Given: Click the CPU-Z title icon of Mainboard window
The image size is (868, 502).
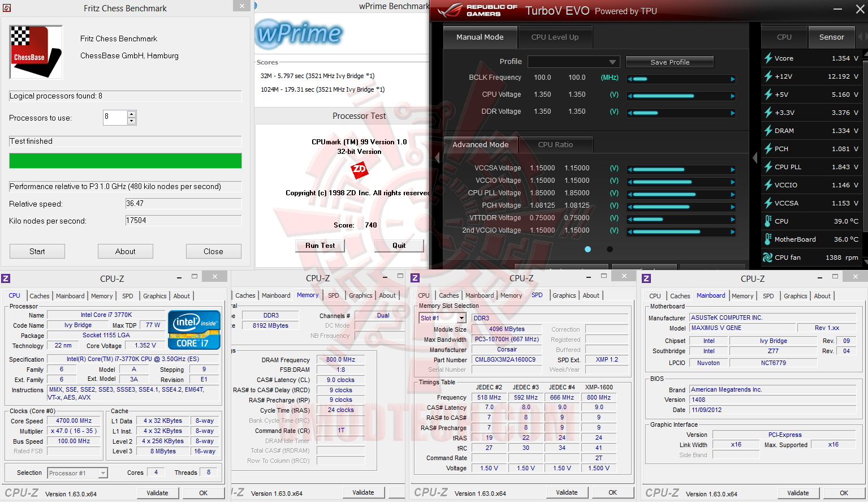Looking at the screenshot, I should [646, 278].
